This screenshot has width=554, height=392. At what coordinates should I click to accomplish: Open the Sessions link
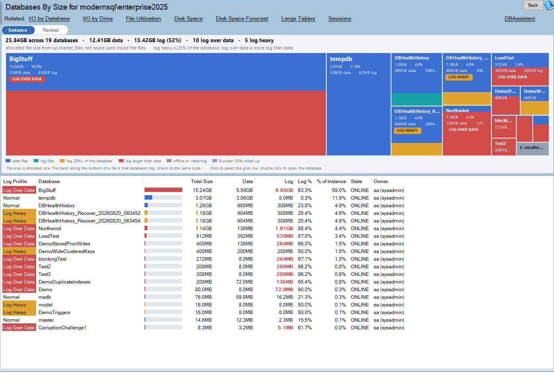point(340,18)
